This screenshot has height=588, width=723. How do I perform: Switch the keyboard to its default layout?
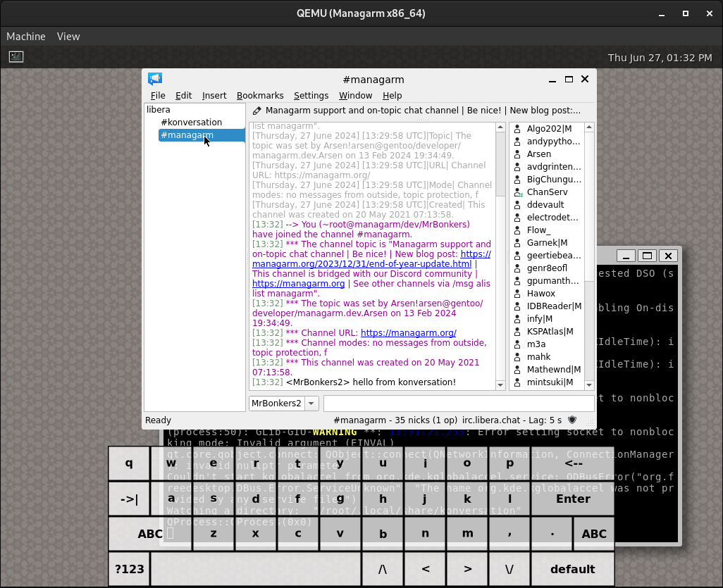pyautogui.click(x=573, y=568)
